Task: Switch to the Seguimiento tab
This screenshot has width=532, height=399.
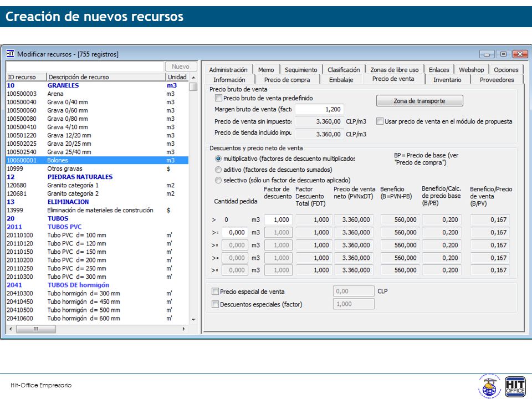Action: tap(301, 70)
